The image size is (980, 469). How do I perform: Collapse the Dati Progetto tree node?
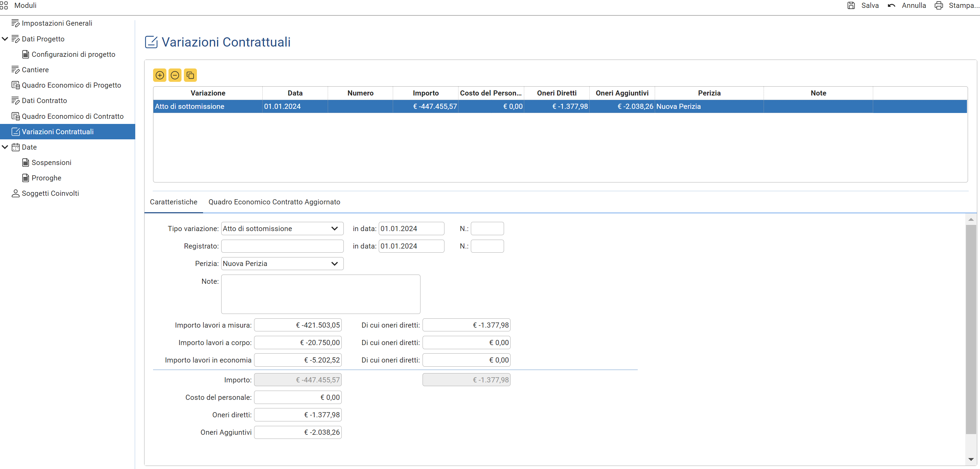click(x=5, y=39)
